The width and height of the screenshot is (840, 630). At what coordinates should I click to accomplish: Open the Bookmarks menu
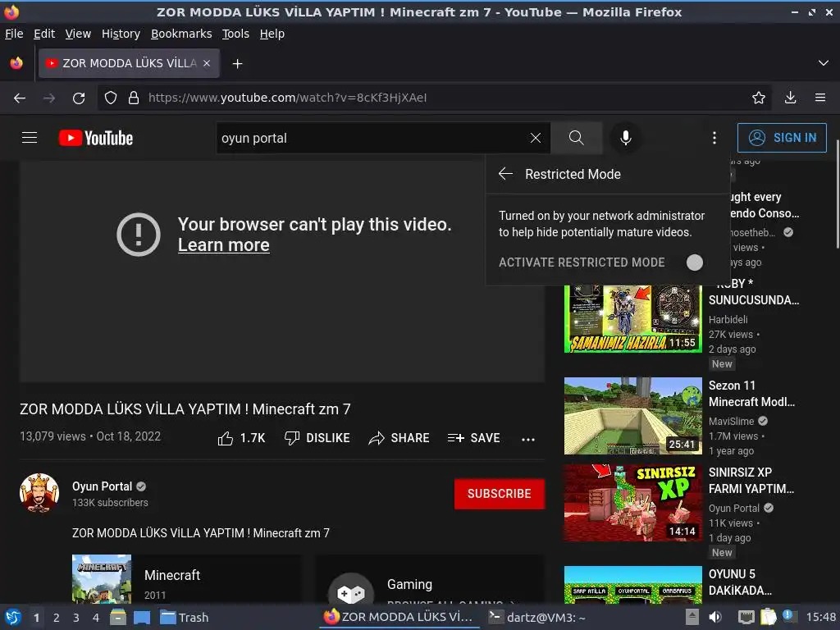point(181,34)
